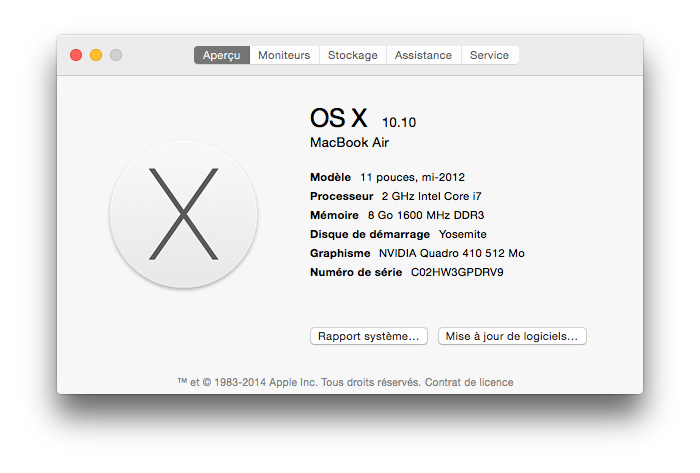Click the startup disk name Yosemite
700x473 pixels.
tap(462, 234)
